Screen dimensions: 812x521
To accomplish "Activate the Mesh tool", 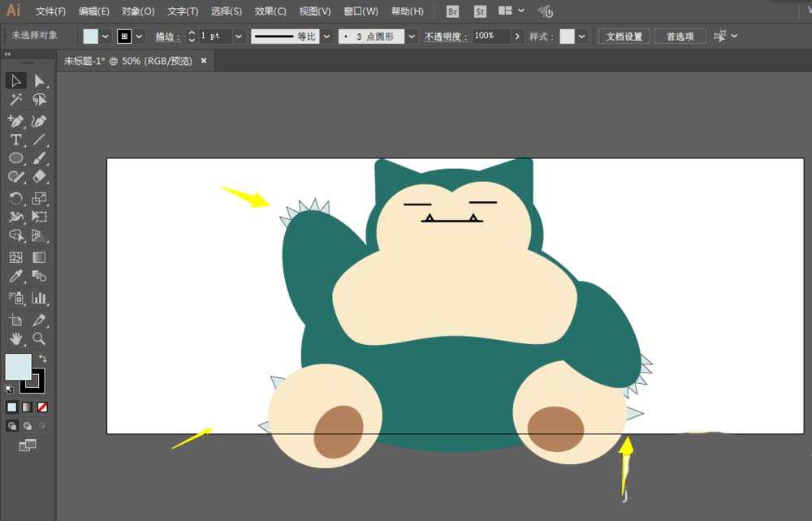I will coord(16,257).
